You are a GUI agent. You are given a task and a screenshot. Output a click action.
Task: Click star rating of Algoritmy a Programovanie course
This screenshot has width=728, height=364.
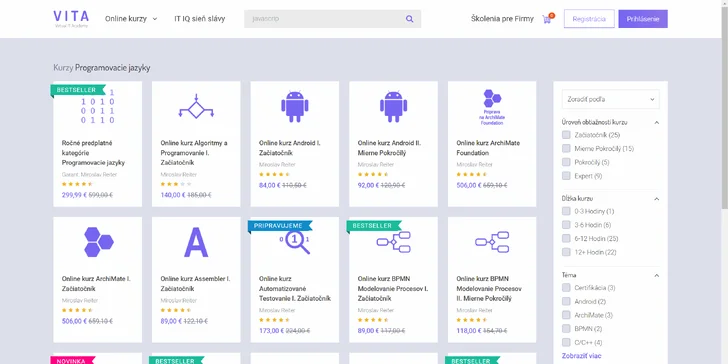(176, 184)
